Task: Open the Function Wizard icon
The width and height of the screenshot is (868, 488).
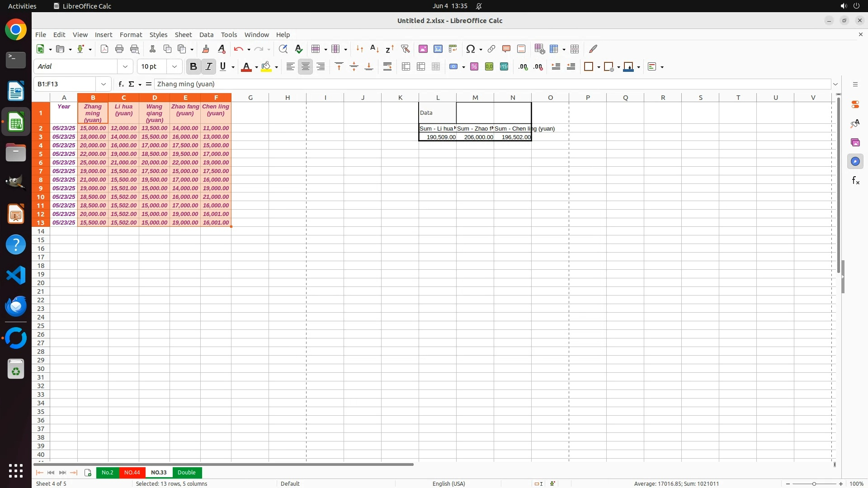Action: [121, 84]
